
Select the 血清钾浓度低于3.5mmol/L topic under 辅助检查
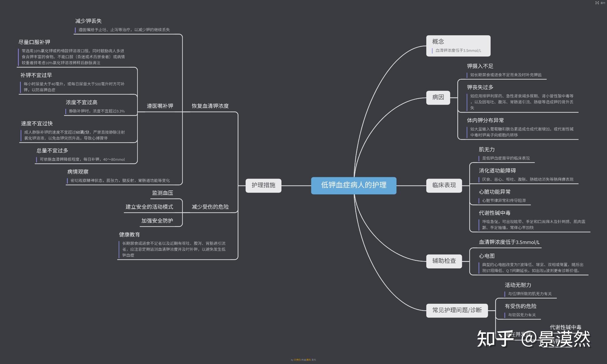point(509,242)
